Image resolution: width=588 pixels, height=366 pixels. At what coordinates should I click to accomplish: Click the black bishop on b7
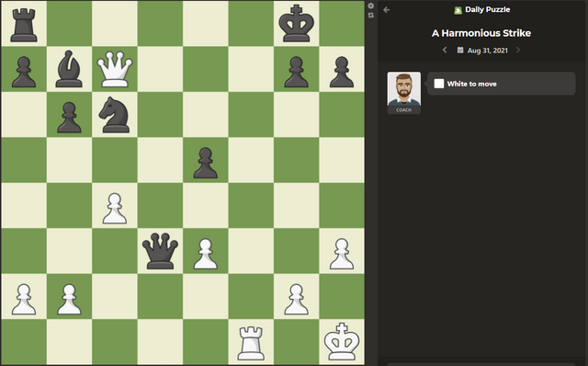[69, 69]
